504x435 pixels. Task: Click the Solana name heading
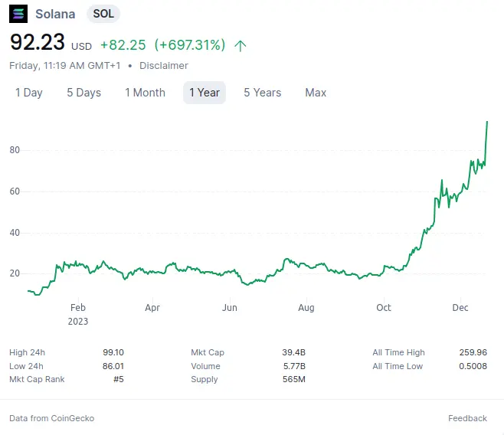point(55,14)
